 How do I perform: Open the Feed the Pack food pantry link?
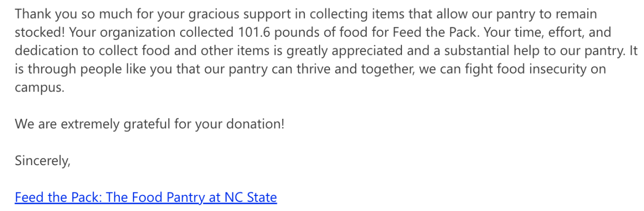pyautogui.click(x=146, y=197)
